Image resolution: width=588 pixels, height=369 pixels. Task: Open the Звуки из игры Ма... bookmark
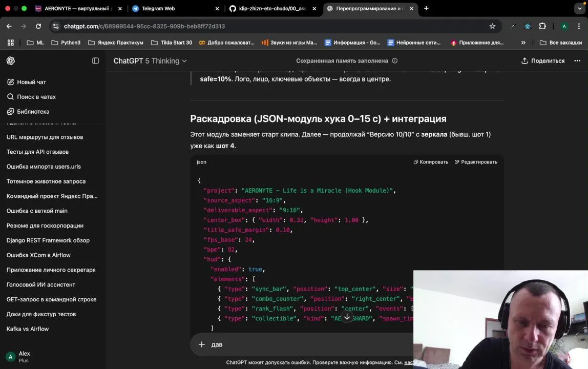[x=289, y=43]
